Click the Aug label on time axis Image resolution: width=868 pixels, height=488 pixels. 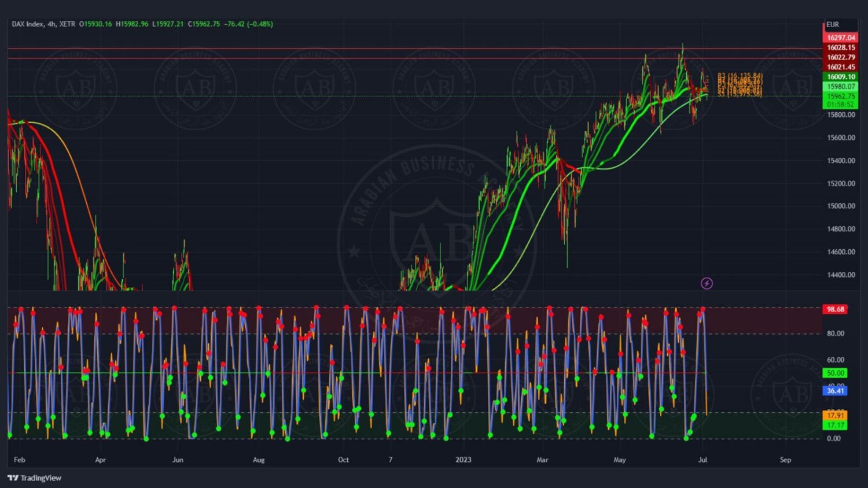click(x=259, y=460)
